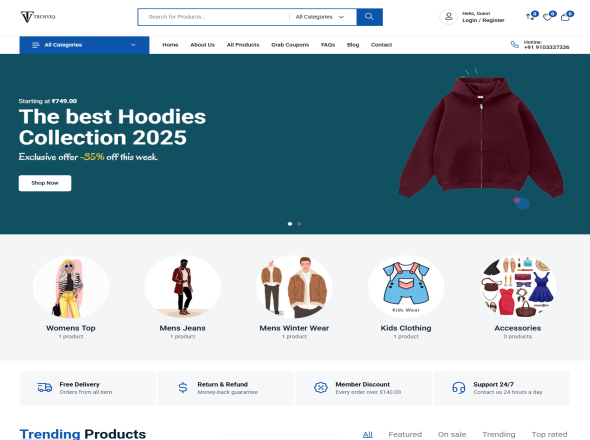Screen dimensions: 590x440
Task: Open the All Products menu item
Action: pos(243,45)
